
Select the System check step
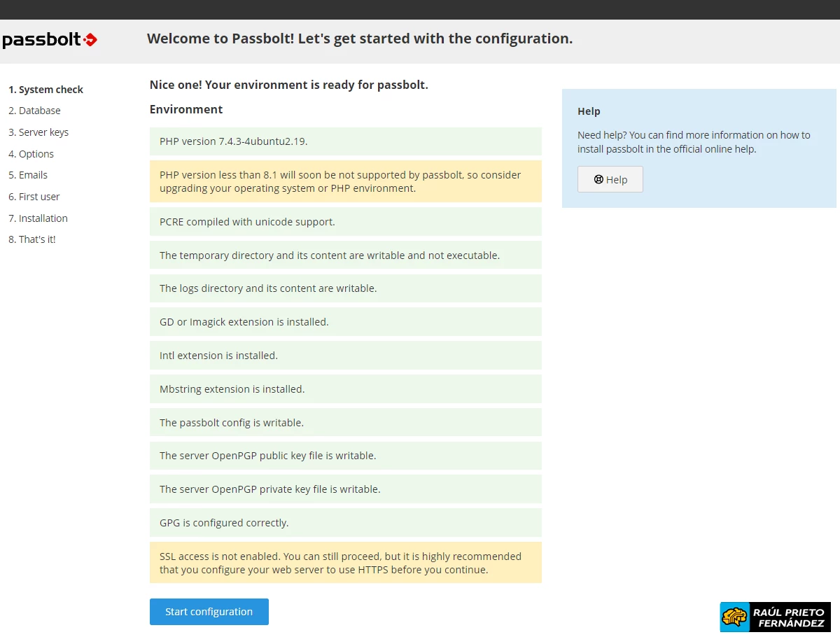tap(45, 90)
